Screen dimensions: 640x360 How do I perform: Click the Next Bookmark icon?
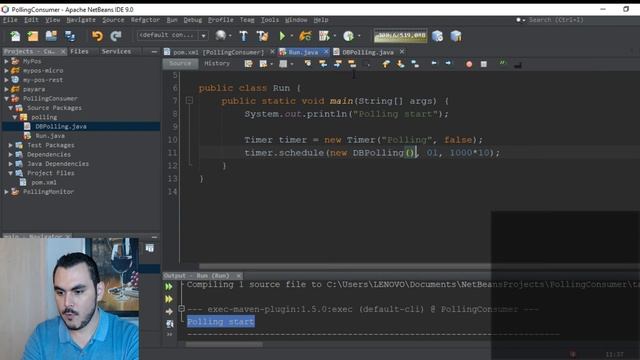click(x=400, y=64)
